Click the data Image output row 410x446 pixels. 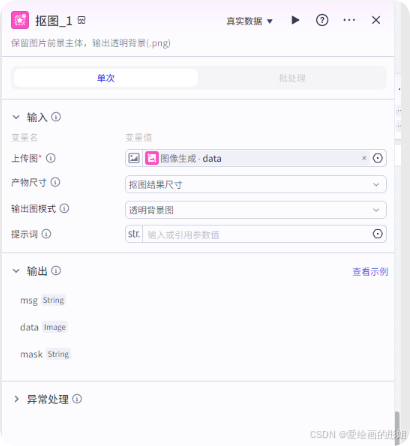[44, 327]
